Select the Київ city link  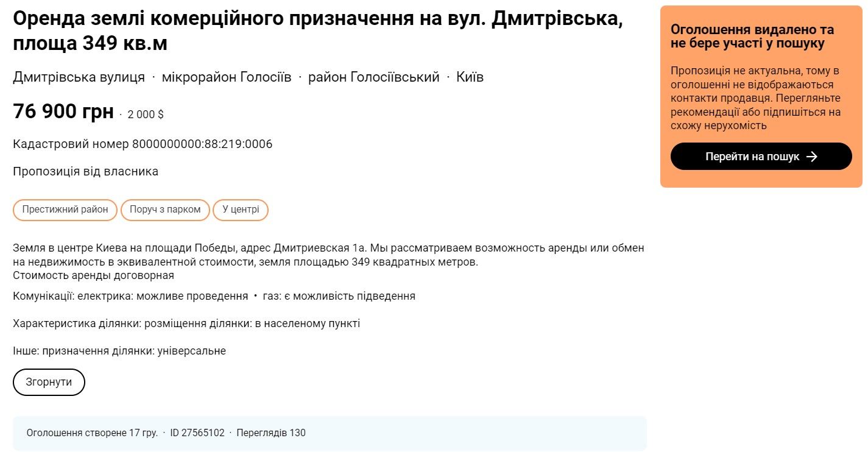(471, 77)
